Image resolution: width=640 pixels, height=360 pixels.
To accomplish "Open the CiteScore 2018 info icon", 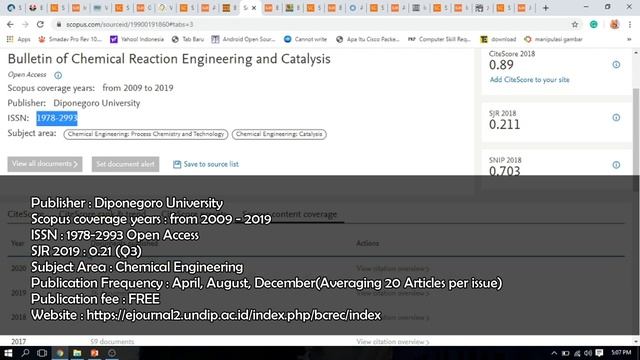I will [616, 64].
